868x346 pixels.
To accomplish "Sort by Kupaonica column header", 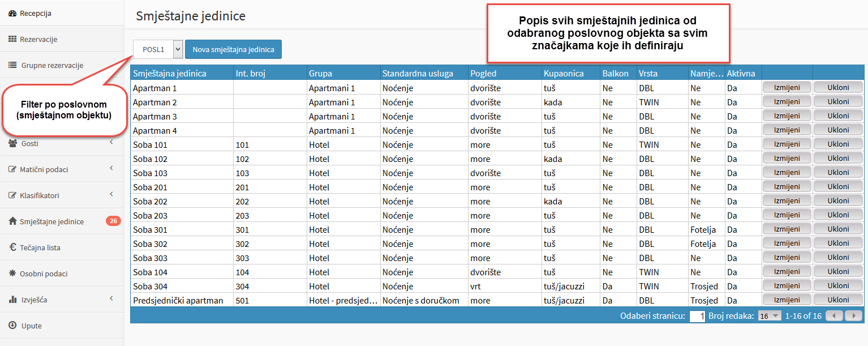I will coord(571,73).
